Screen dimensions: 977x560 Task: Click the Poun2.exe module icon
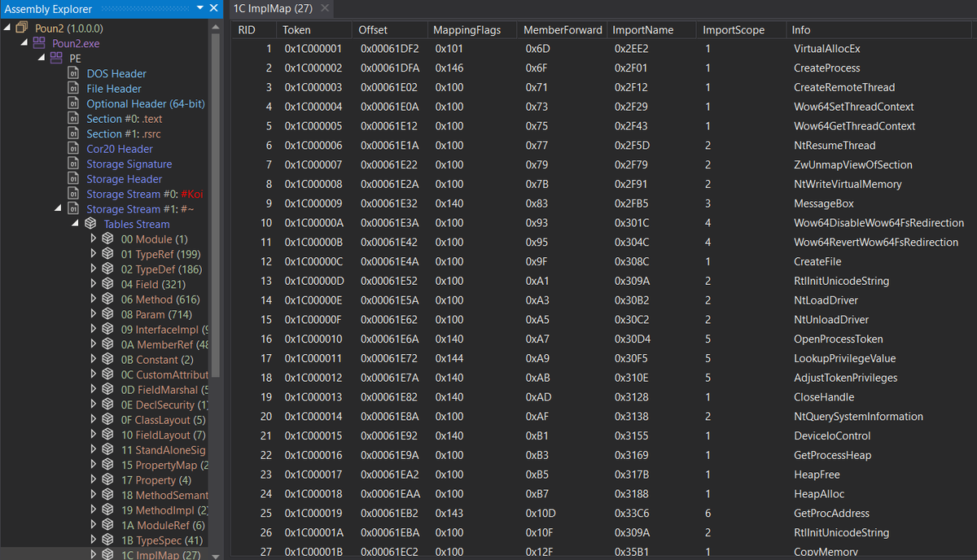[39, 43]
